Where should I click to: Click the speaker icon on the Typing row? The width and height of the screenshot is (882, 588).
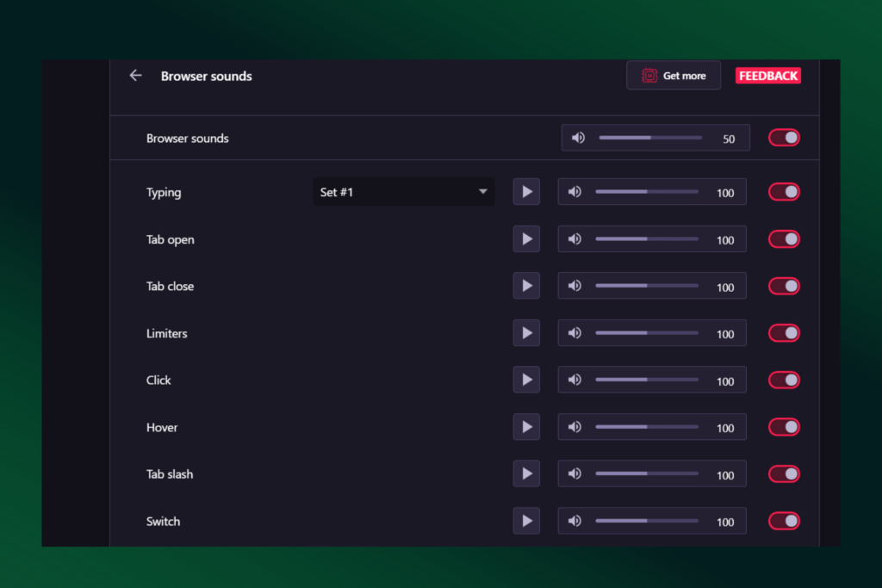575,191
